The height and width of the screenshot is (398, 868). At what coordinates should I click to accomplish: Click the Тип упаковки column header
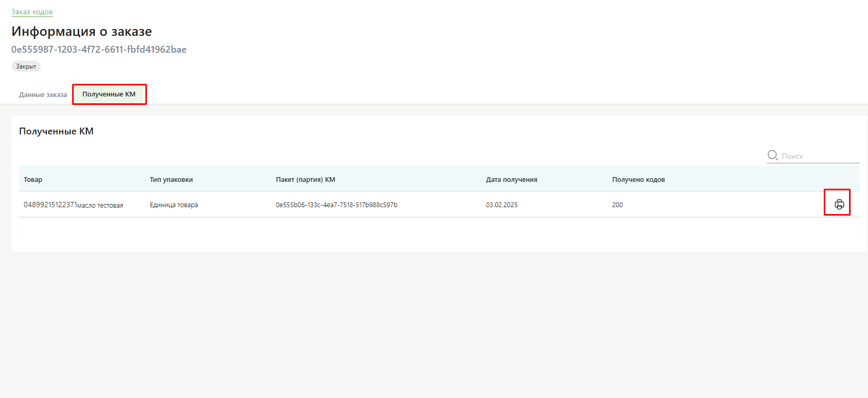click(x=171, y=179)
